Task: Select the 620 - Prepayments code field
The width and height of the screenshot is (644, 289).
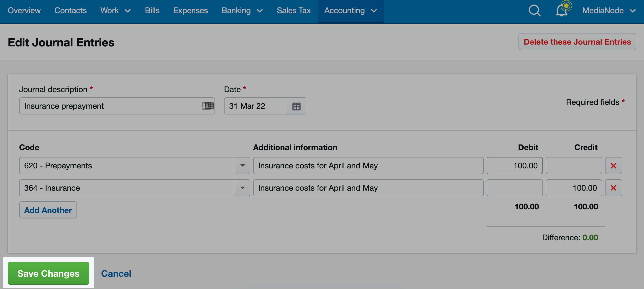Action: [x=127, y=166]
